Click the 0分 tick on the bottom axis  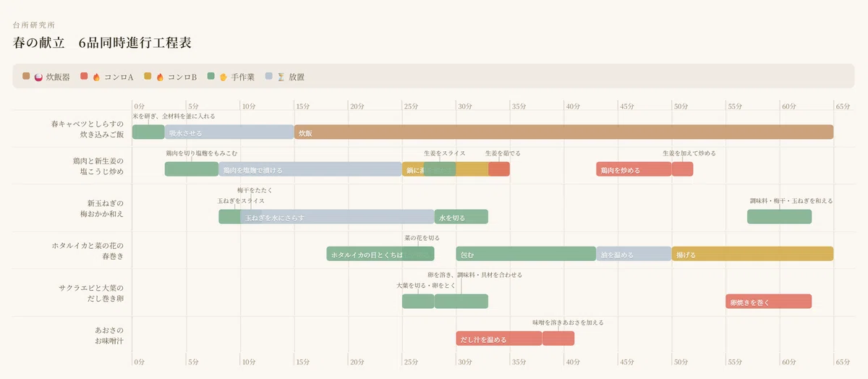(x=139, y=361)
